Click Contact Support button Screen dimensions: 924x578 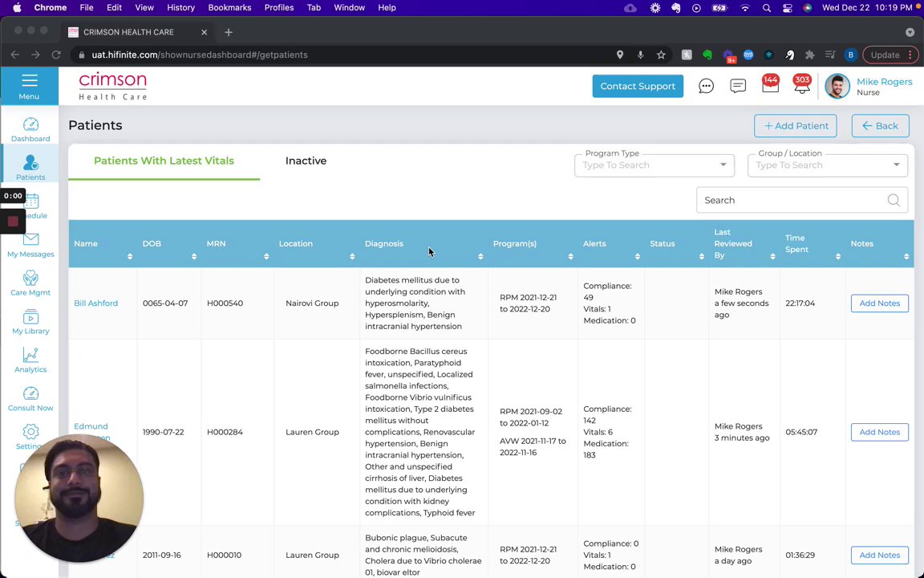click(638, 86)
